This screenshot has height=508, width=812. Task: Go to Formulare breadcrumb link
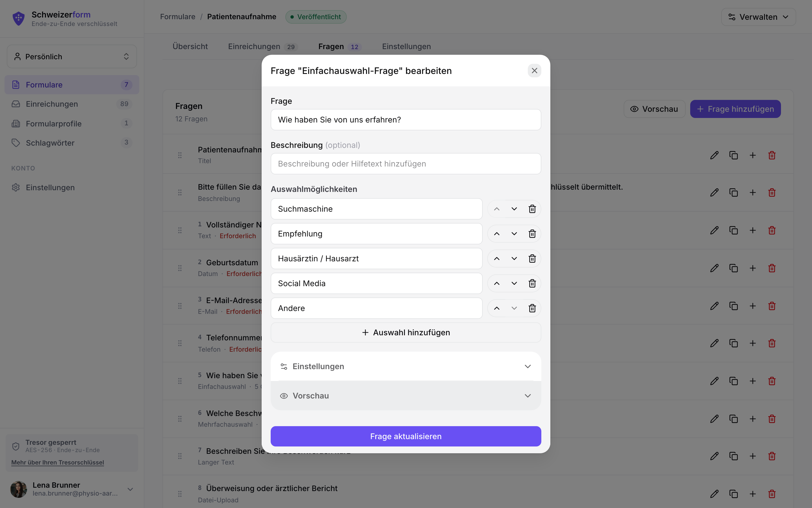pos(178,17)
